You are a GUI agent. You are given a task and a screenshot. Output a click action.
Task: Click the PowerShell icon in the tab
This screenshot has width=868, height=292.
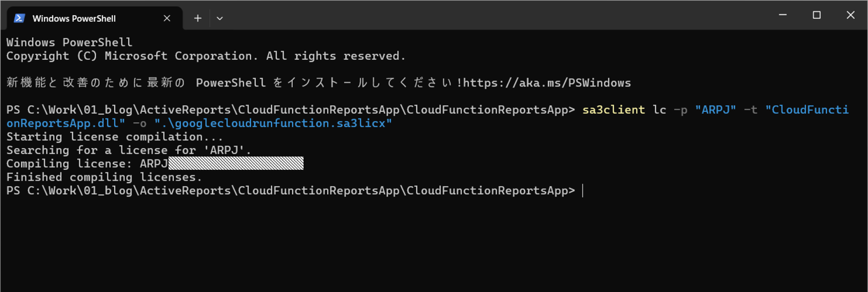19,18
